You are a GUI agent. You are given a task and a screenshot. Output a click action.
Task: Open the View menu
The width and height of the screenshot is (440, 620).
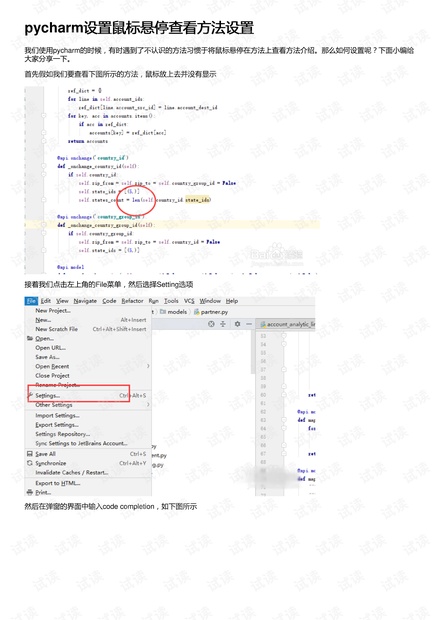pyautogui.click(x=62, y=301)
